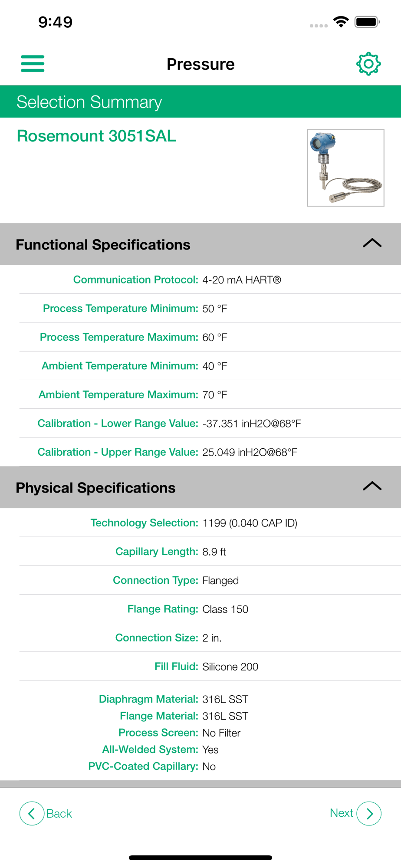
Task: Tap the Next button label
Action: [x=342, y=813]
